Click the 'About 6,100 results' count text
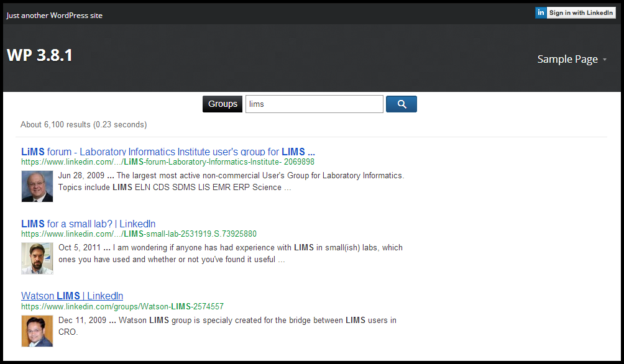 coord(83,124)
